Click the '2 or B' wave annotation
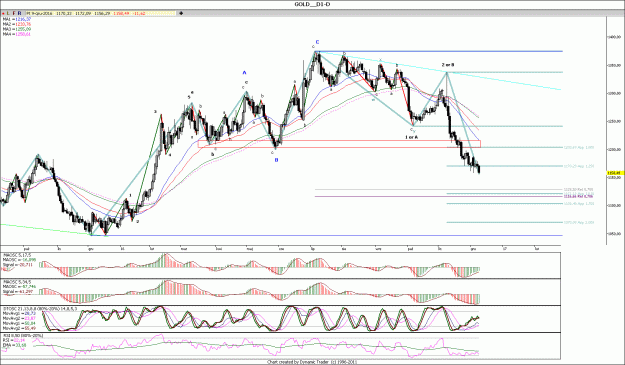The image size is (625, 365). coord(448,65)
